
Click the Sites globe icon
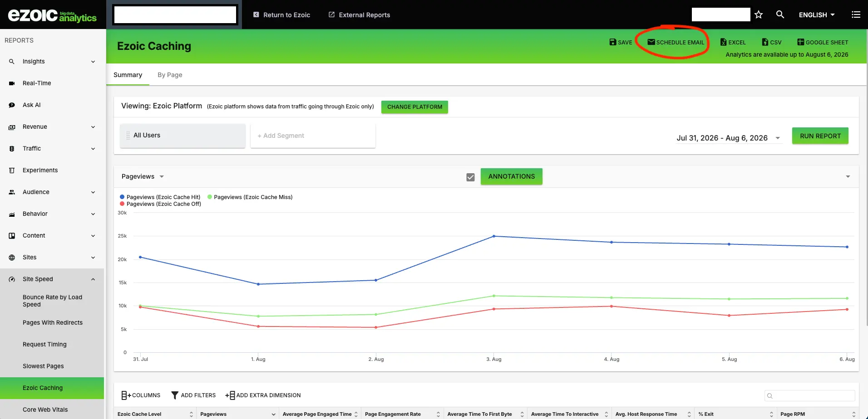pos(12,258)
